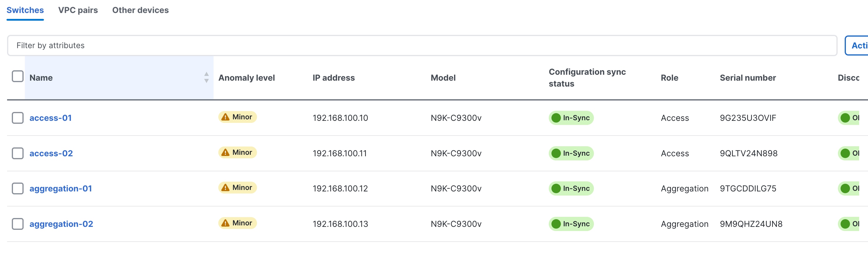Click the Anomaly level column header
This screenshot has width=868, height=270.
click(x=246, y=78)
